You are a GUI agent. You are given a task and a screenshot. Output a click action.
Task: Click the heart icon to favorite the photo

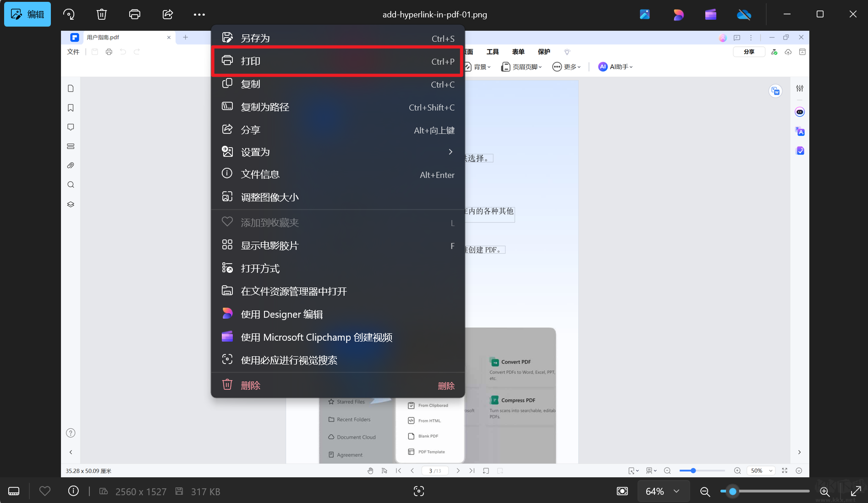44,491
